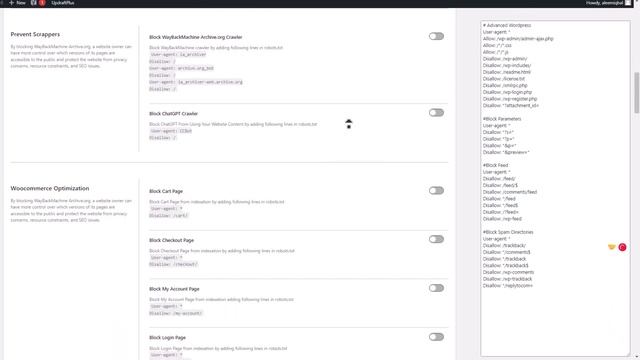Toggle Block Login Page switch
The width and height of the screenshot is (640, 360).
[x=436, y=337]
